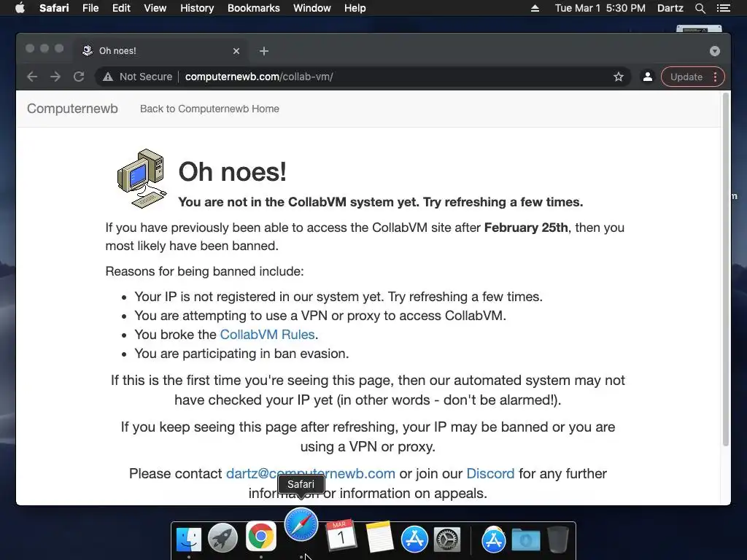This screenshot has height=560, width=747.
Task: Click 'You are participating in ban evasion.'
Action: point(241,354)
